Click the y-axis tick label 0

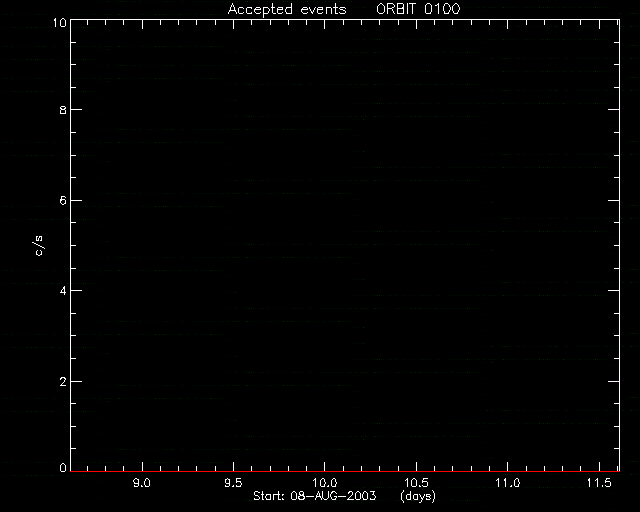(63, 468)
